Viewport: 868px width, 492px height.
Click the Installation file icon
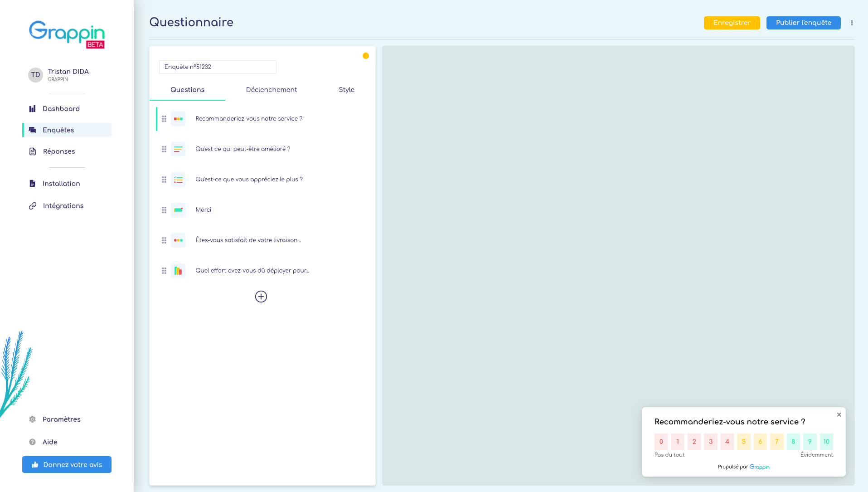(x=32, y=184)
